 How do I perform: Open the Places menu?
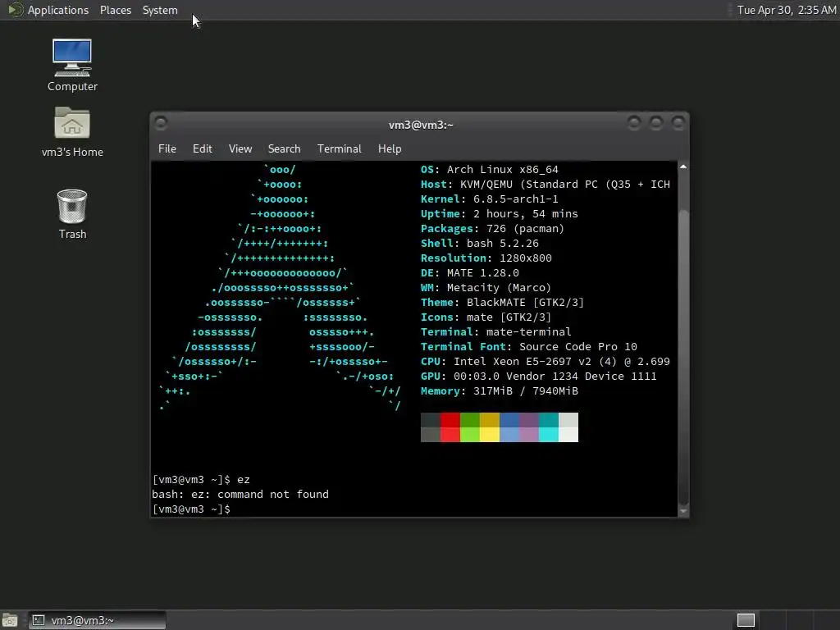(116, 10)
